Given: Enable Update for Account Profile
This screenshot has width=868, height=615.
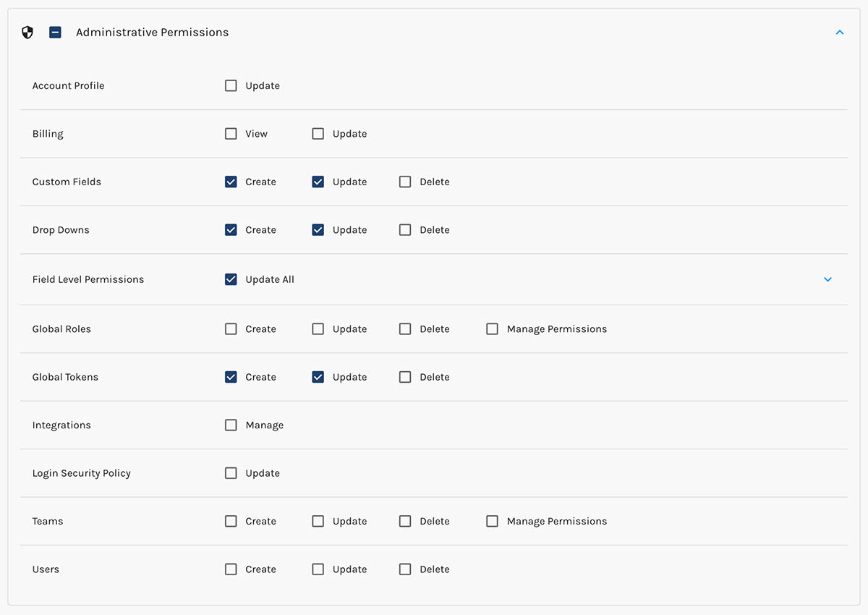Looking at the screenshot, I should pyautogui.click(x=231, y=85).
